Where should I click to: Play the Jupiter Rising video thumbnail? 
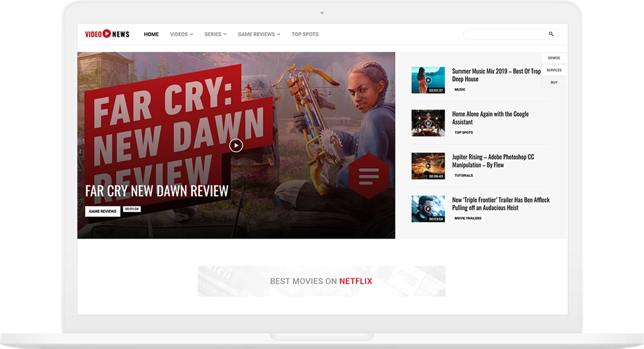tap(428, 166)
